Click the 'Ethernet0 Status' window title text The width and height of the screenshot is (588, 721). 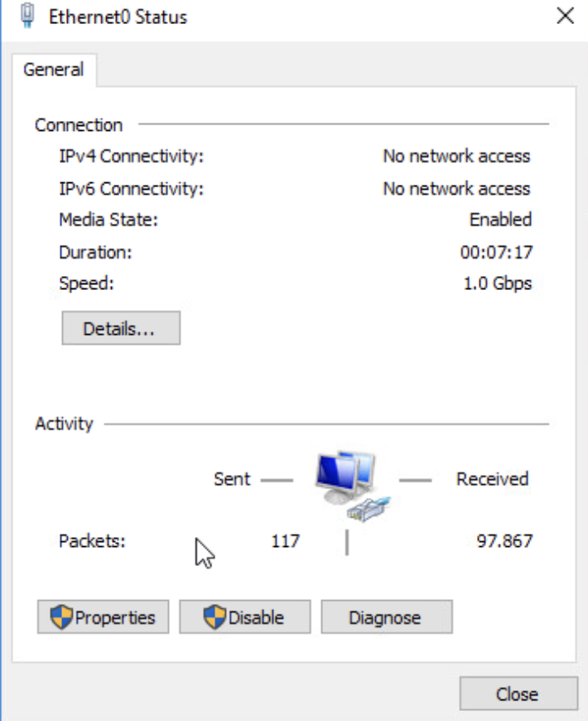coord(118,17)
